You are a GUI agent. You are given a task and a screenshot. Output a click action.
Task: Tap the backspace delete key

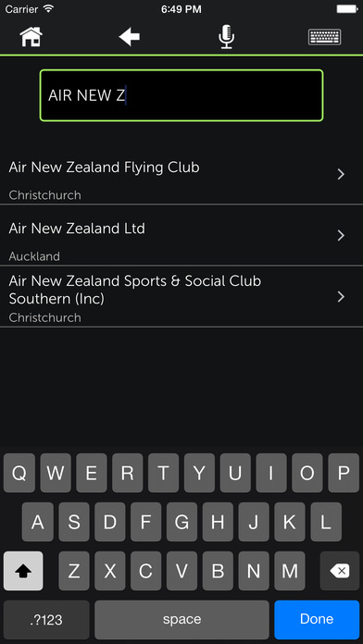(340, 571)
